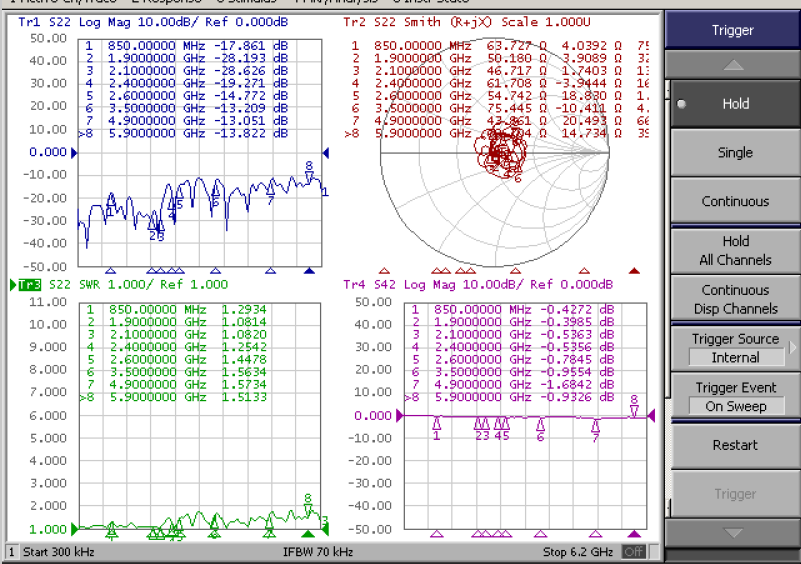
Task: Click marker 8 on the green SWR trace
Action: click(308, 508)
